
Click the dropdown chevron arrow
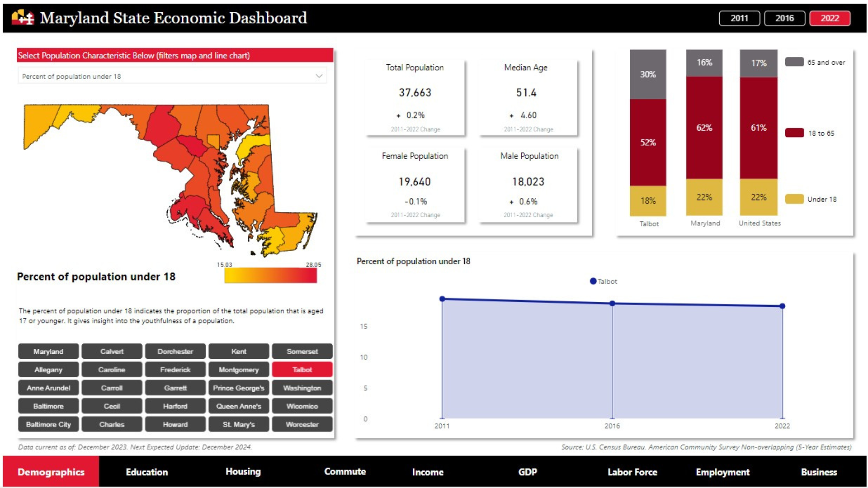click(x=319, y=76)
